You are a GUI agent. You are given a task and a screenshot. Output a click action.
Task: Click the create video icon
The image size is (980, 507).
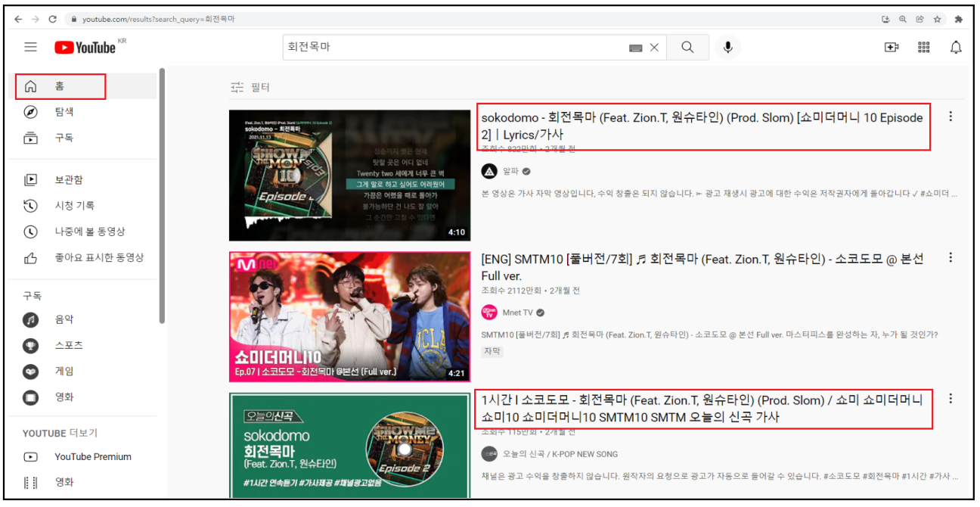coord(891,47)
